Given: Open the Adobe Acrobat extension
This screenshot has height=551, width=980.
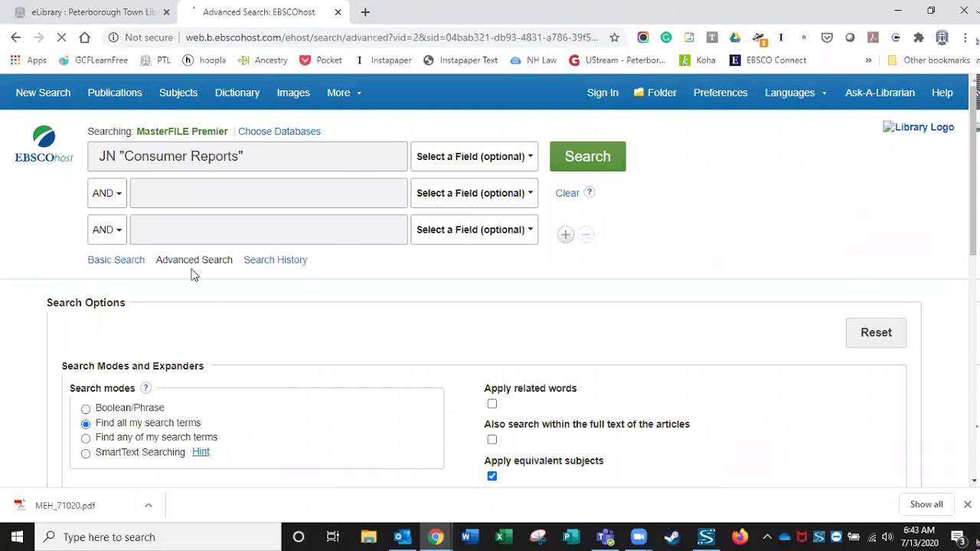Looking at the screenshot, I should [x=873, y=37].
